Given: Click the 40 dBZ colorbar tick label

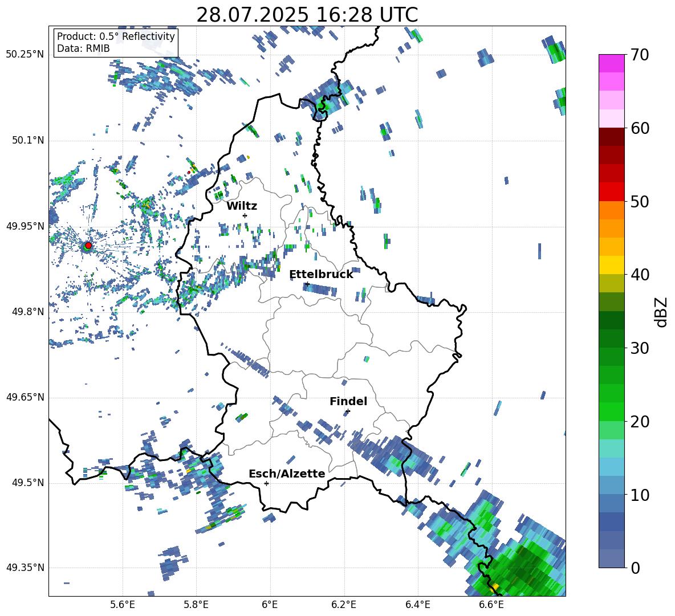Looking at the screenshot, I should click(x=640, y=275).
